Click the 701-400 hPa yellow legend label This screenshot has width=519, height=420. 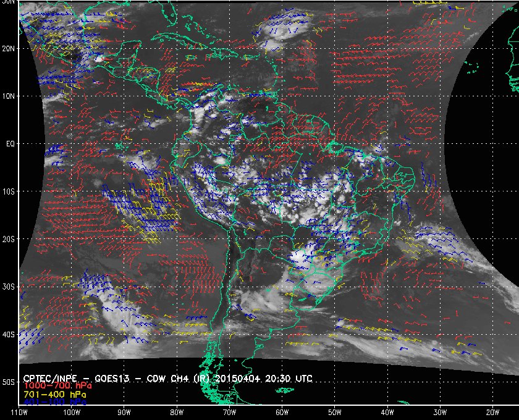click(x=55, y=395)
